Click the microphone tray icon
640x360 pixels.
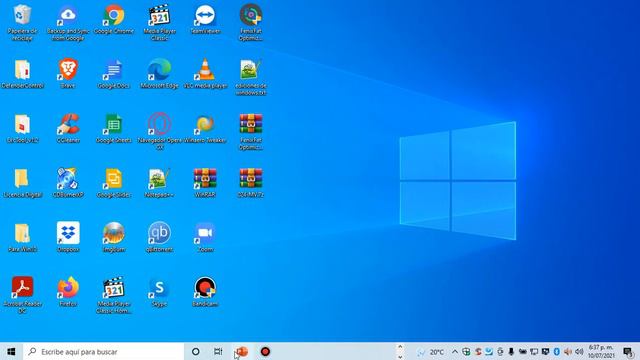[511, 351]
